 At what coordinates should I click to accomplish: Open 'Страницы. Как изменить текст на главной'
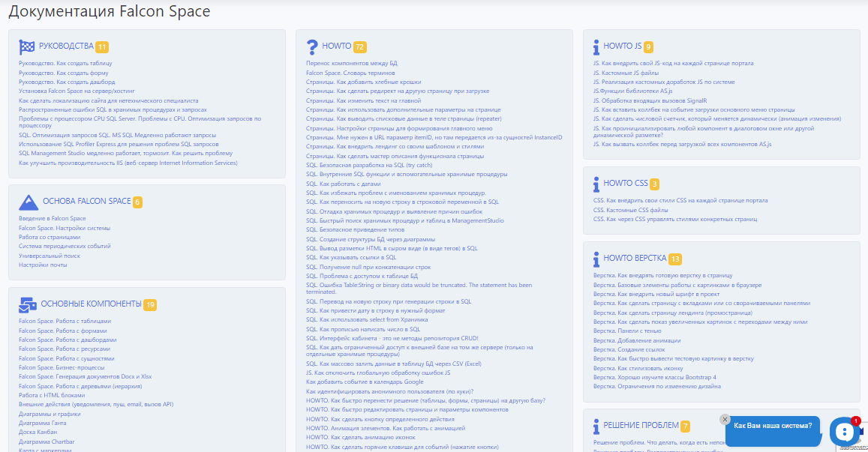point(364,100)
